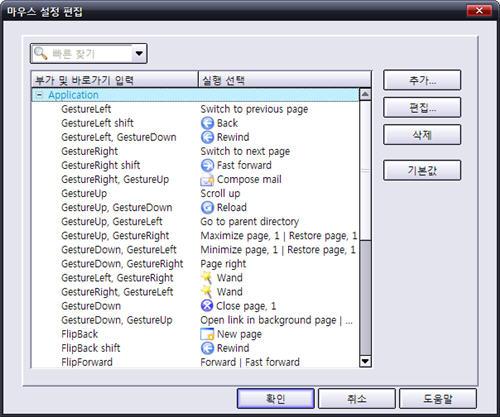Click the Back icon in GestureLeft shift row
Screen dimensions: 500x417
point(207,123)
